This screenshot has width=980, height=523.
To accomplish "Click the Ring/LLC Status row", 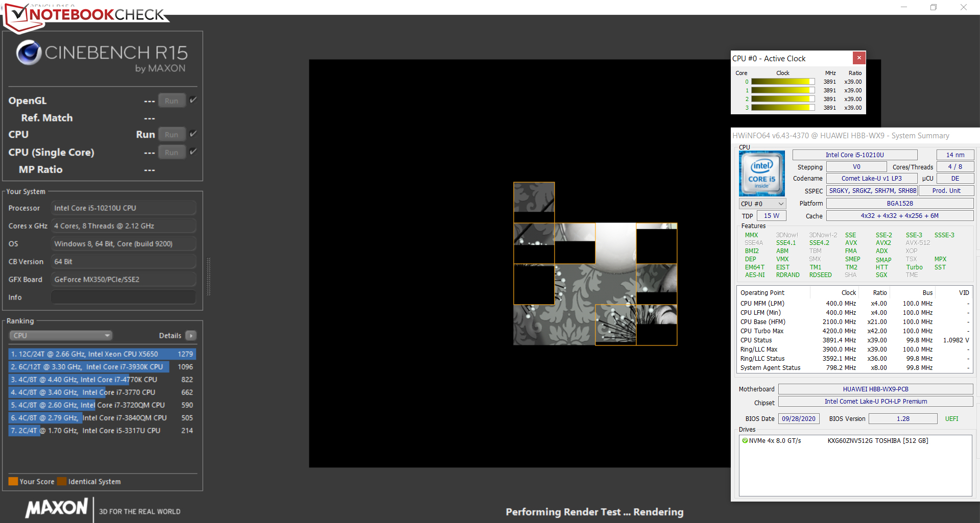I will pos(854,359).
